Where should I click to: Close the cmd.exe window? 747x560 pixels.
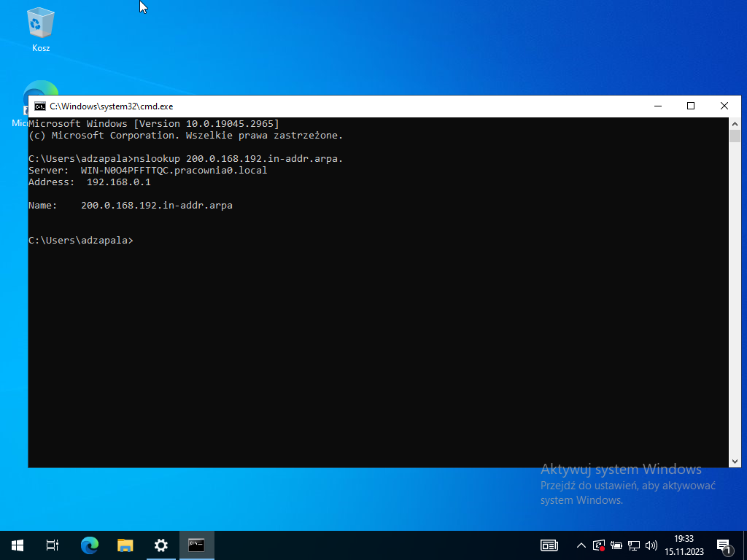(x=724, y=106)
